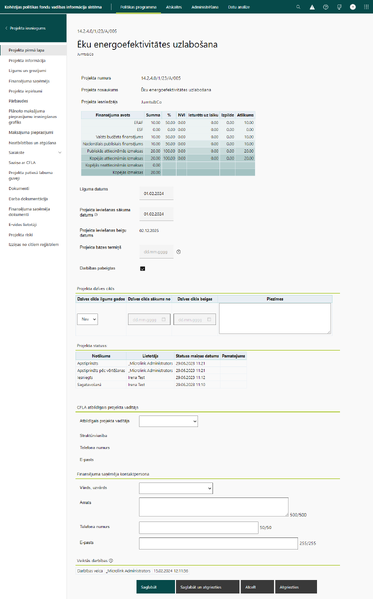The width and height of the screenshot is (373, 599).
Task: Click Dzīves cikla sākums no date input
Action: click(x=149, y=319)
